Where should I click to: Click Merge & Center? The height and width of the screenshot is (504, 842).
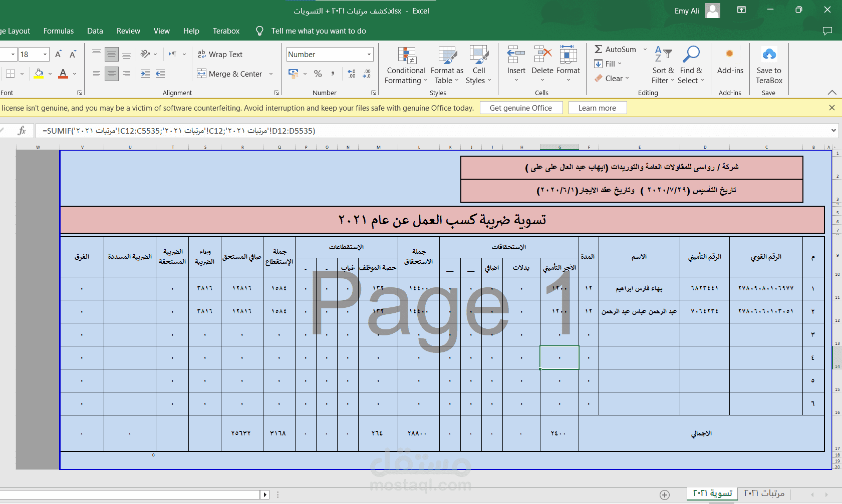coord(230,74)
